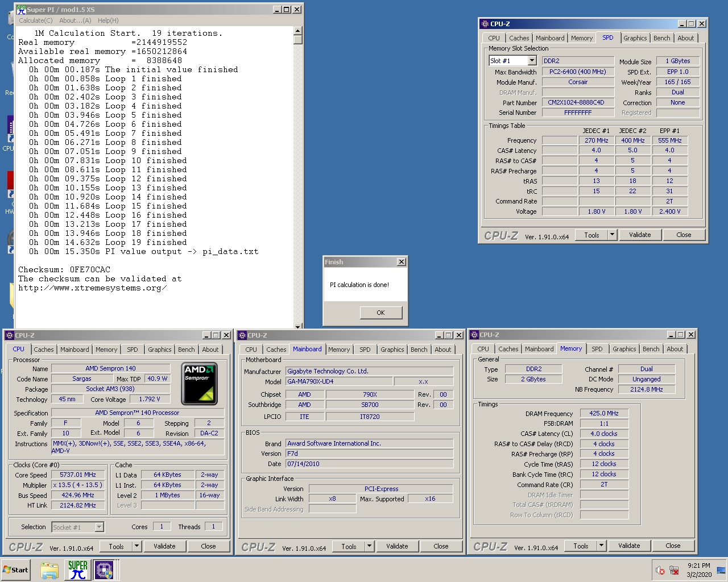The image size is (728, 582).
Task: Click the Southbridge value SB700
Action: point(370,405)
